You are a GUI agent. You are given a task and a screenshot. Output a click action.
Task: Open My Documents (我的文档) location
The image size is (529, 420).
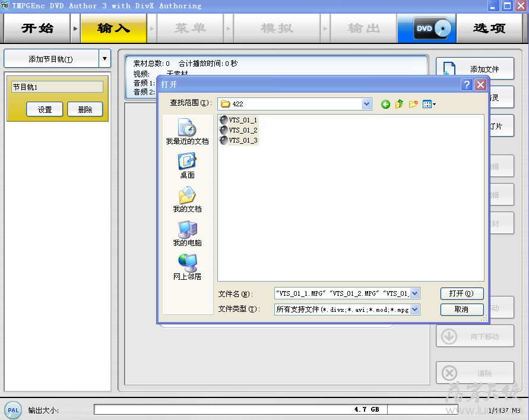point(187,199)
